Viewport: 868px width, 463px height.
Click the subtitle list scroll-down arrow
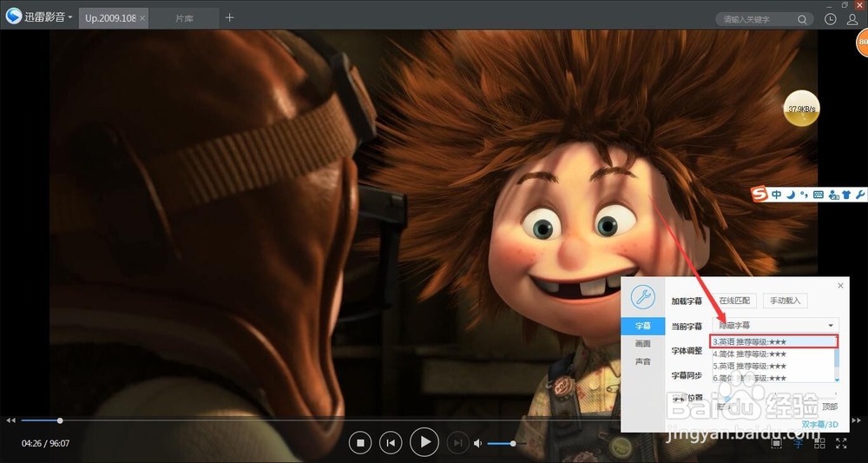pyautogui.click(x=837, y=380)
